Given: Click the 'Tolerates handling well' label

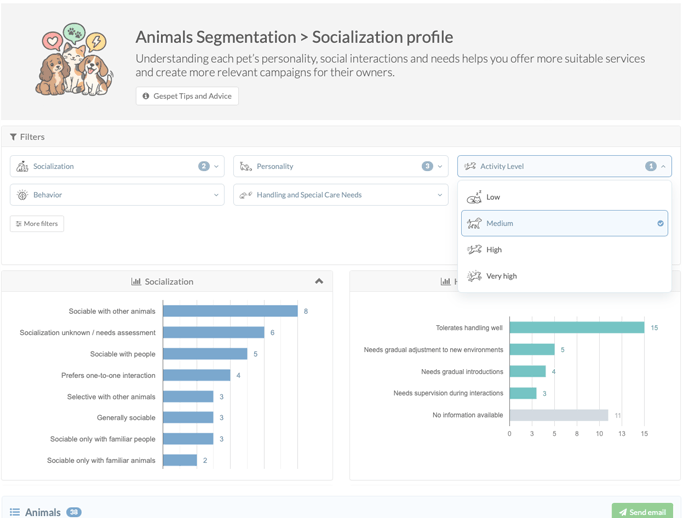Looking at the screenshot, I should tap(469, 328).
